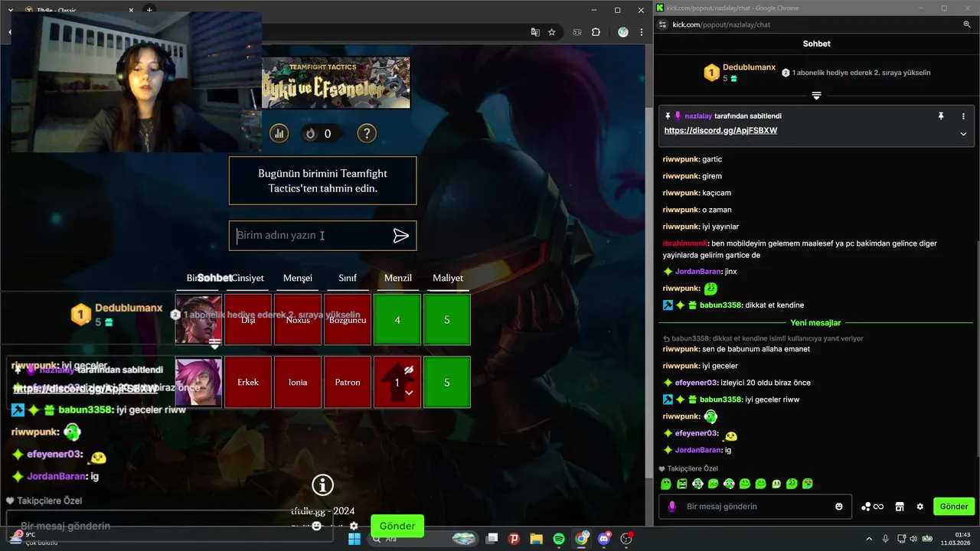Click efeyener03 username on 'izleyici 20' message
Image resolution: width=980 pixels, height=551 pixels.
[696, 383]
